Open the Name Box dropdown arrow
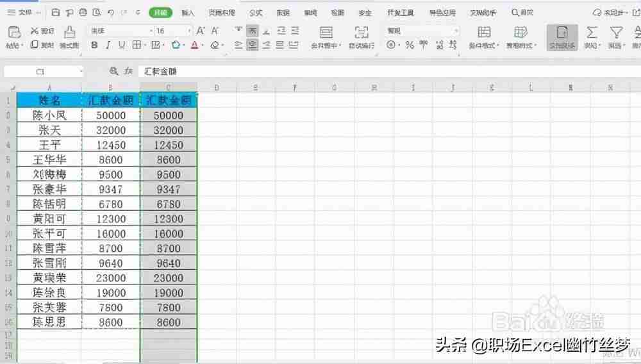This screenshot has height=364, width=641. tap(81, 72)
